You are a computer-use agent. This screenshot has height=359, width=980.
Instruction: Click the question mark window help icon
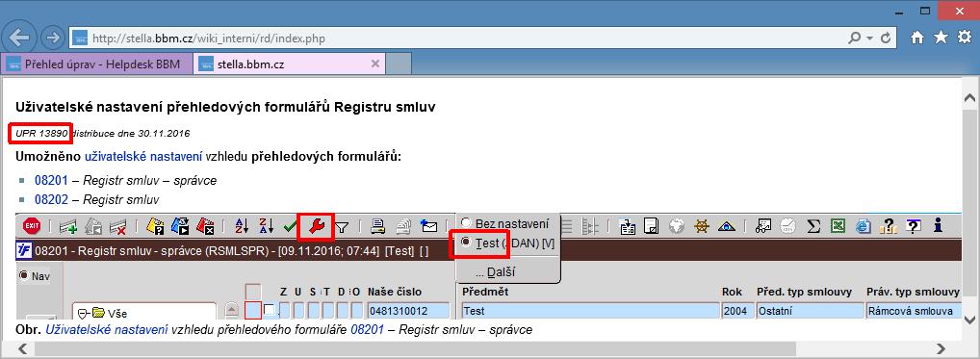914,226
